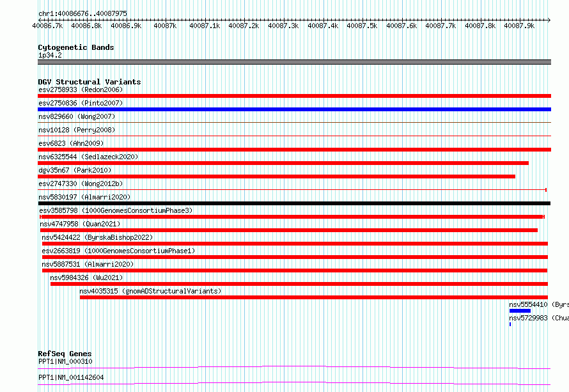Click the 40087.6k ruler tick label

tap(401, 26)
